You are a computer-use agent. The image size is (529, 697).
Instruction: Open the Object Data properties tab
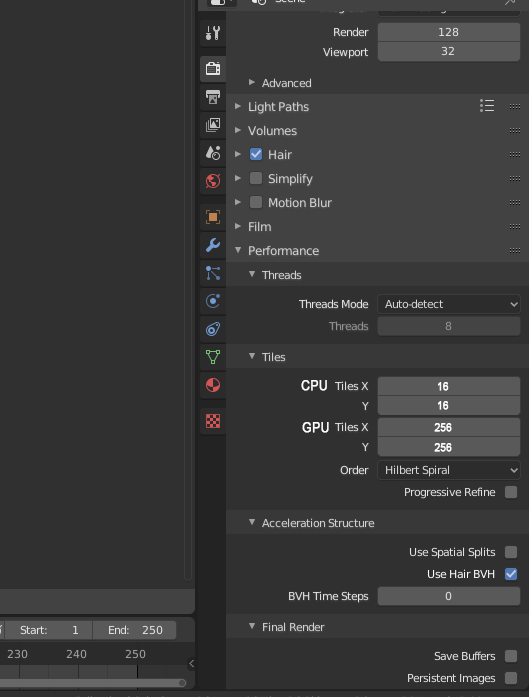click(x=213, y=357)
